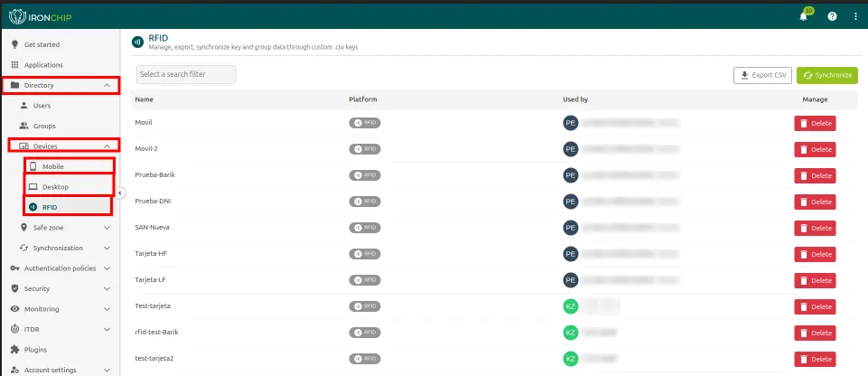
Task: Delete the Tarjeta-HF key
Action: pos(815,254)
